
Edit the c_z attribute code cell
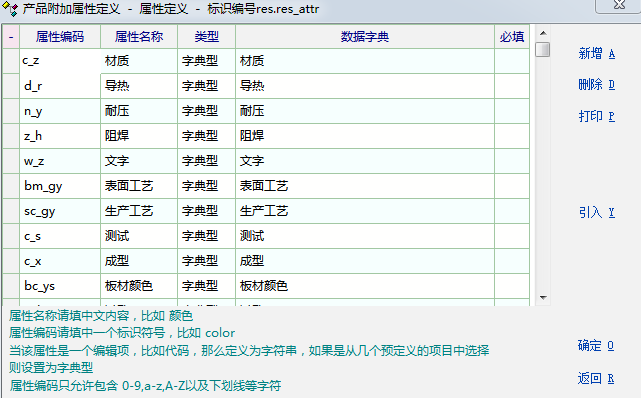60,61
